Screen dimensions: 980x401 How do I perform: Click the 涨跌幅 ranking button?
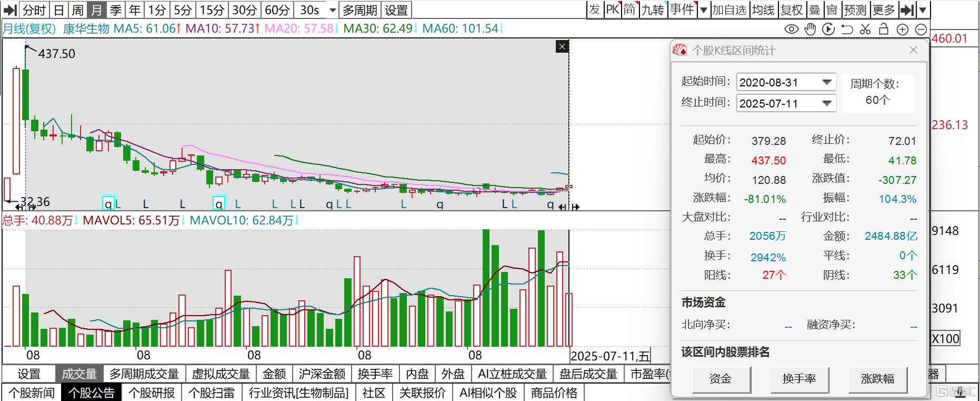click(877, 378)
